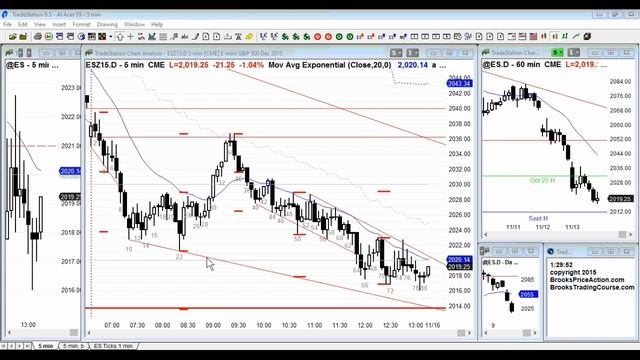
Task: Click the blue 2055 label in daily chart
Action: [528, 294]
